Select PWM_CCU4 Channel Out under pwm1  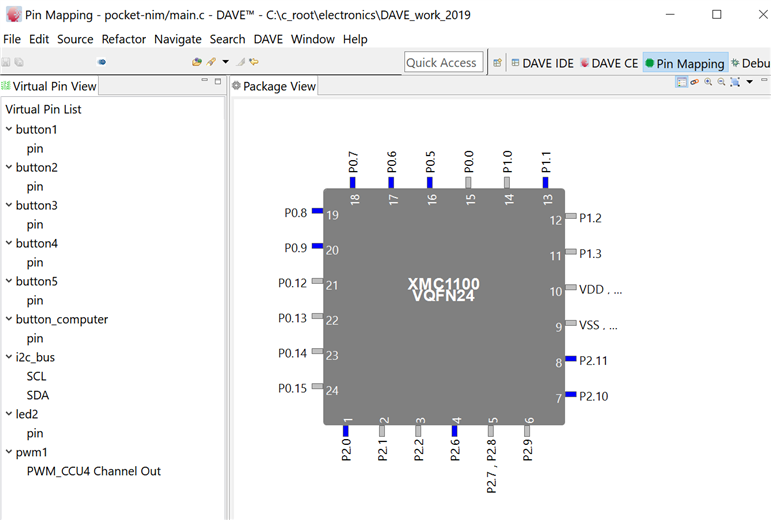tap(94, 471)
